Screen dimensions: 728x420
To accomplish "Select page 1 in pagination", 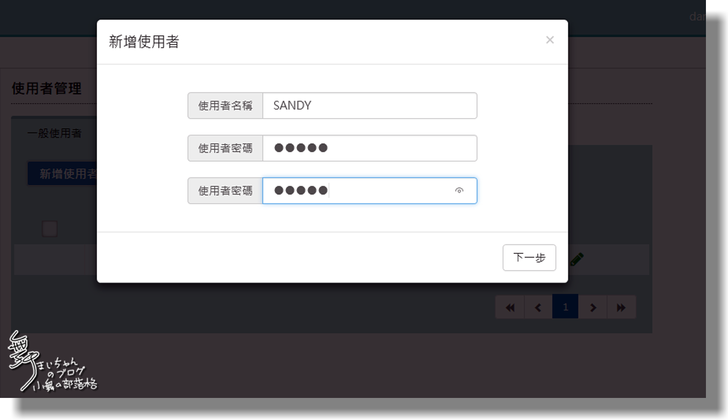I will [x=565, y=307].
